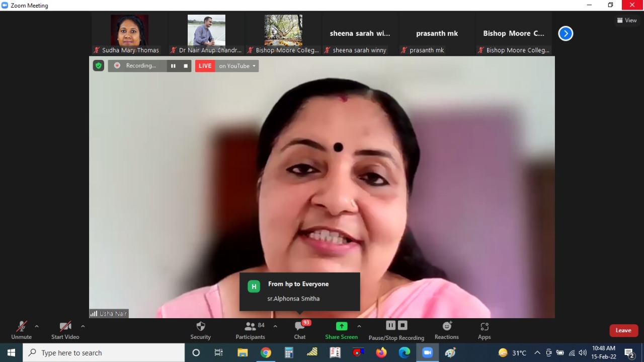Open the LIVE on YouTube dropdown
The height and width of the screenshot is (362, 644).
[x=237, y=66]
